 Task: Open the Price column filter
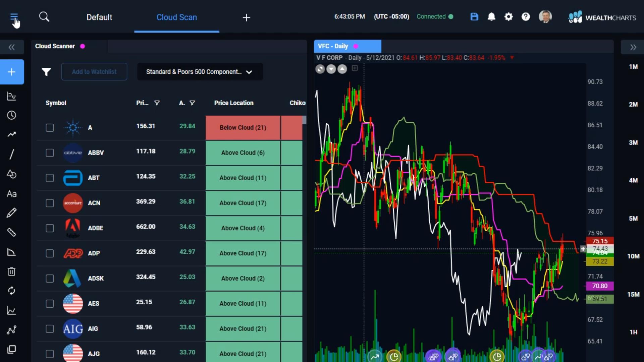point(157,103)
